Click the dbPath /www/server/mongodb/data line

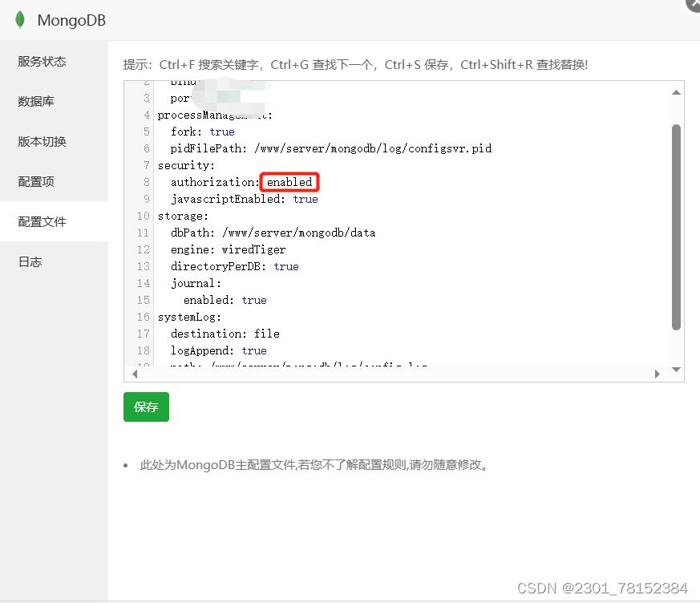[273, 233]
